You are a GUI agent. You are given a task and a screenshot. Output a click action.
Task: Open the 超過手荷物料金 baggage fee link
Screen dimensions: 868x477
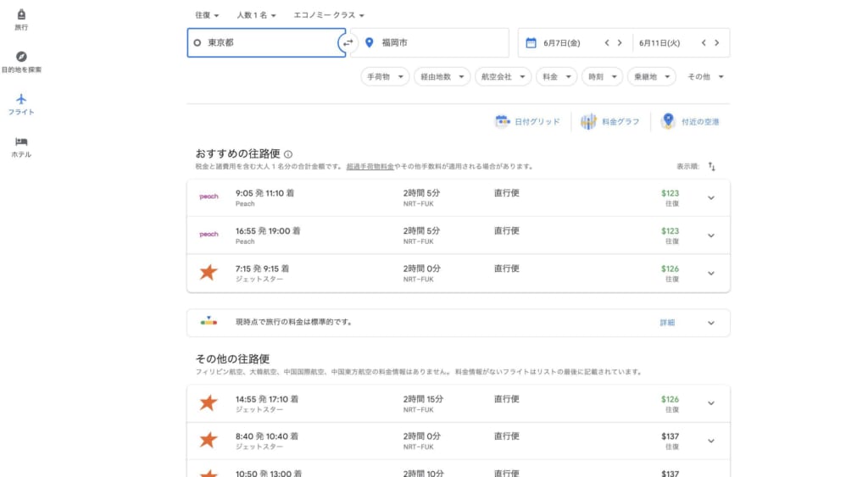[x=370, y=167]
